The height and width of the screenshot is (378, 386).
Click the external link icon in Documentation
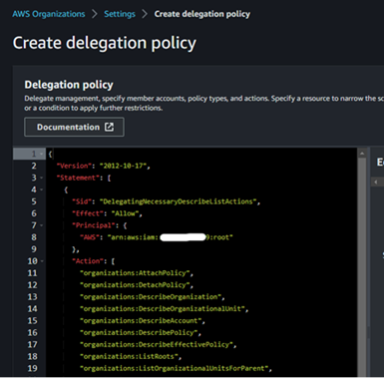(x=109, y=127)
